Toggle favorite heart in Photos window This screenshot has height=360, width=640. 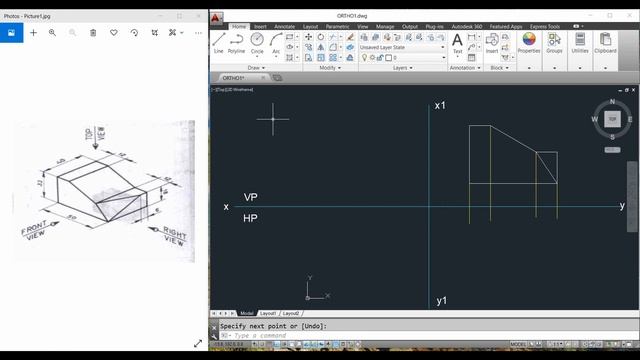tap(114, 33)
